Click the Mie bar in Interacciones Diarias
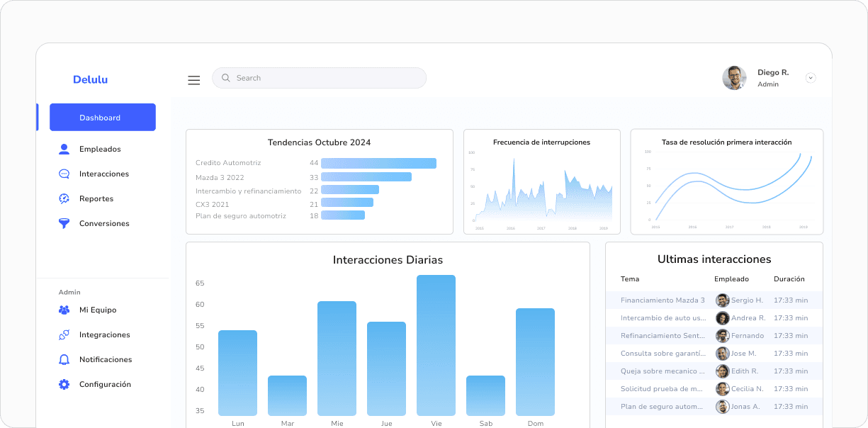The height and width of the screenshot is (428, 868). 337,359
